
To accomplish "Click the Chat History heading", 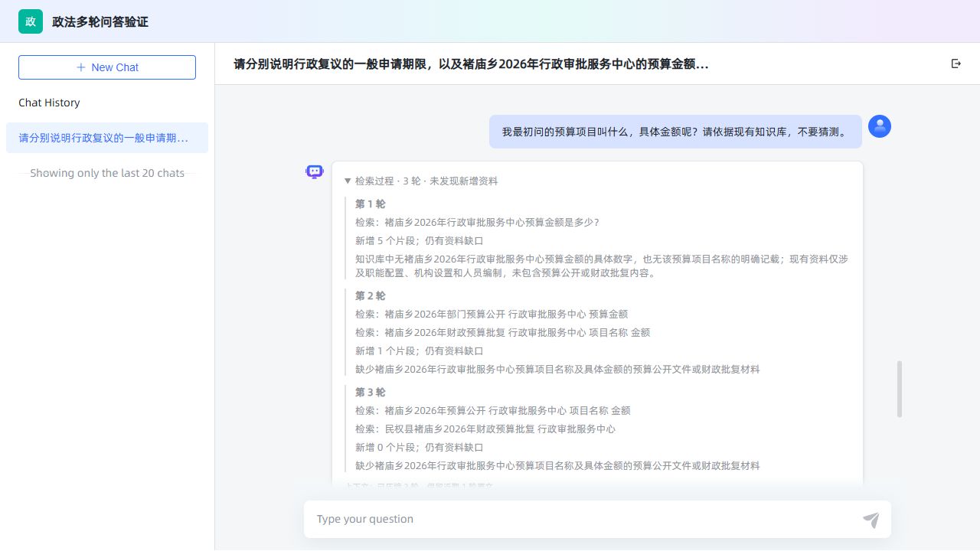I will 49,103.
